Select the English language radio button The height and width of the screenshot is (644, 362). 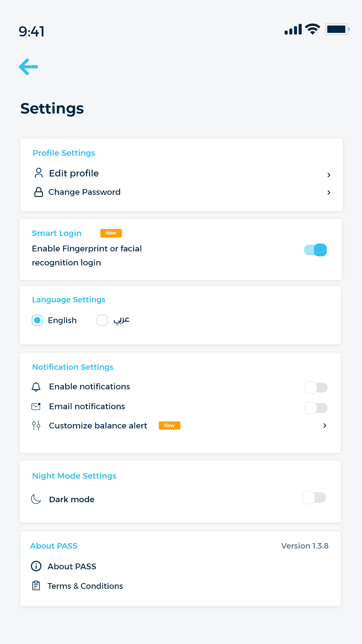[37, 320]
